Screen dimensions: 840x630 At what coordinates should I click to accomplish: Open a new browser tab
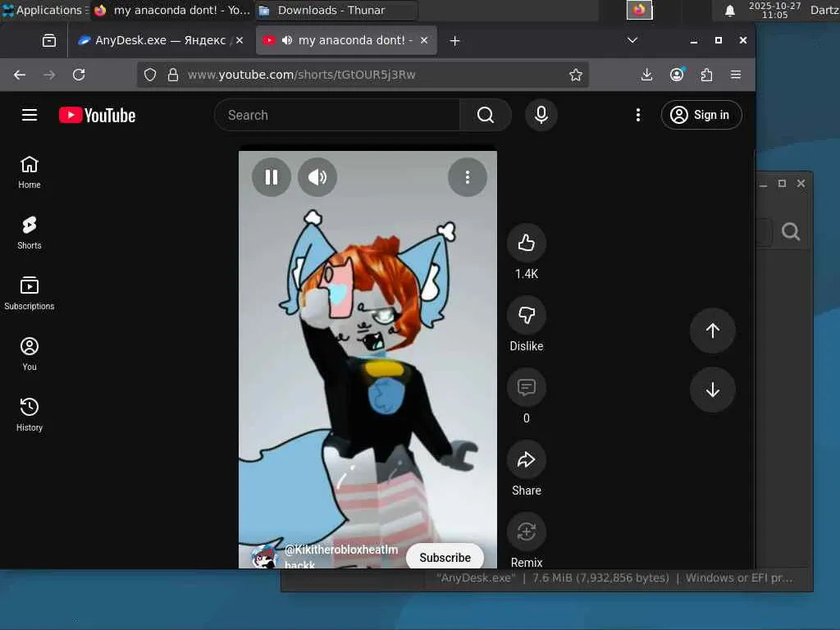(x=454, y=41)
